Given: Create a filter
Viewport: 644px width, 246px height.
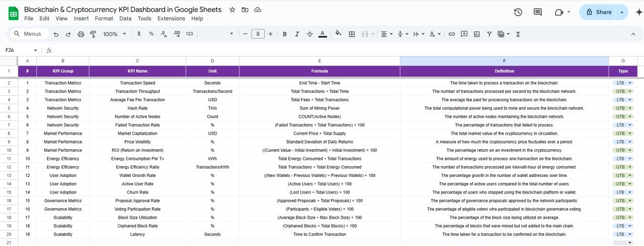Looking at the screenshot, I should click(x=489, y=34).
